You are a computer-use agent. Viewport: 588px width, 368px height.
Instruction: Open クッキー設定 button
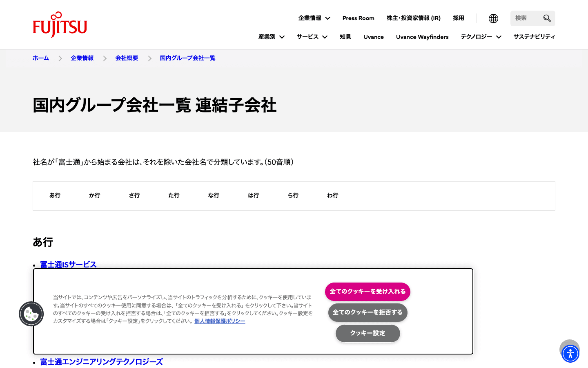click(x=367, y=333)
